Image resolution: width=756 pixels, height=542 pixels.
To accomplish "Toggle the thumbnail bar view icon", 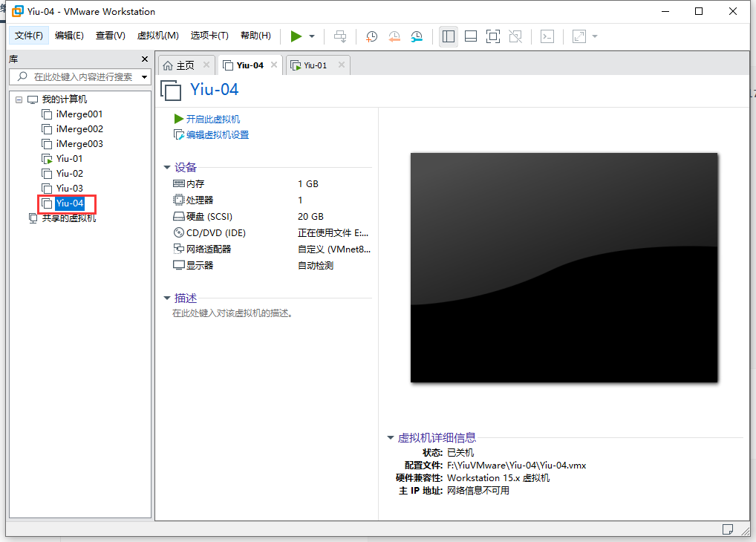I will point(471,36).
